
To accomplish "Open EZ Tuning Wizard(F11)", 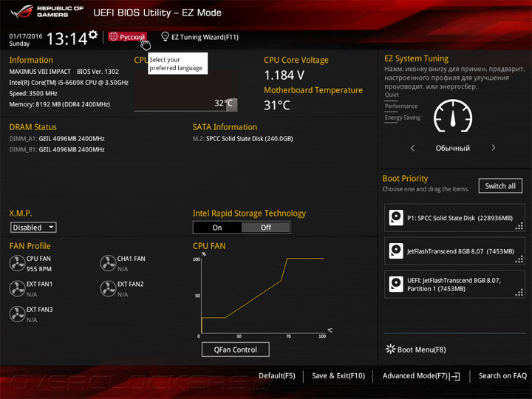I will [x=200, y=37].
